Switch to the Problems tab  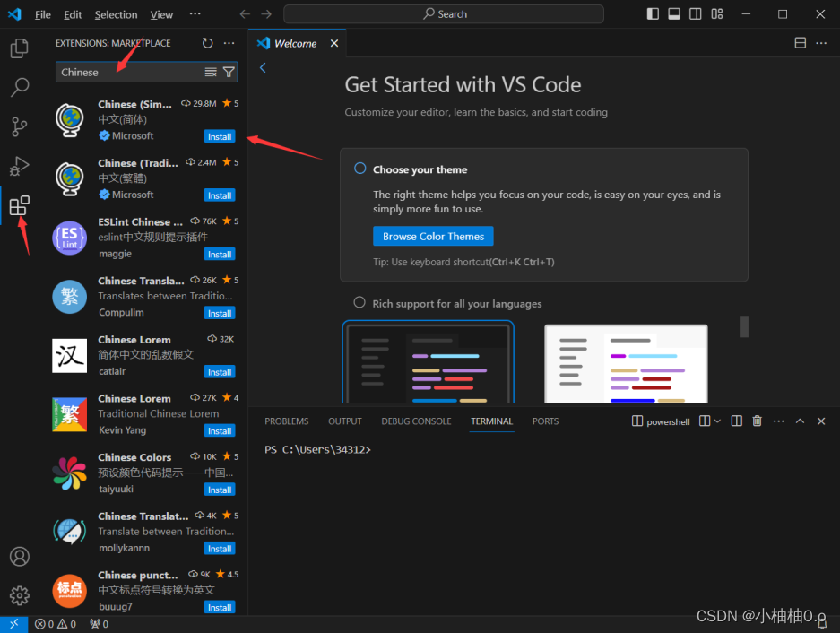(x=287, y=421)
